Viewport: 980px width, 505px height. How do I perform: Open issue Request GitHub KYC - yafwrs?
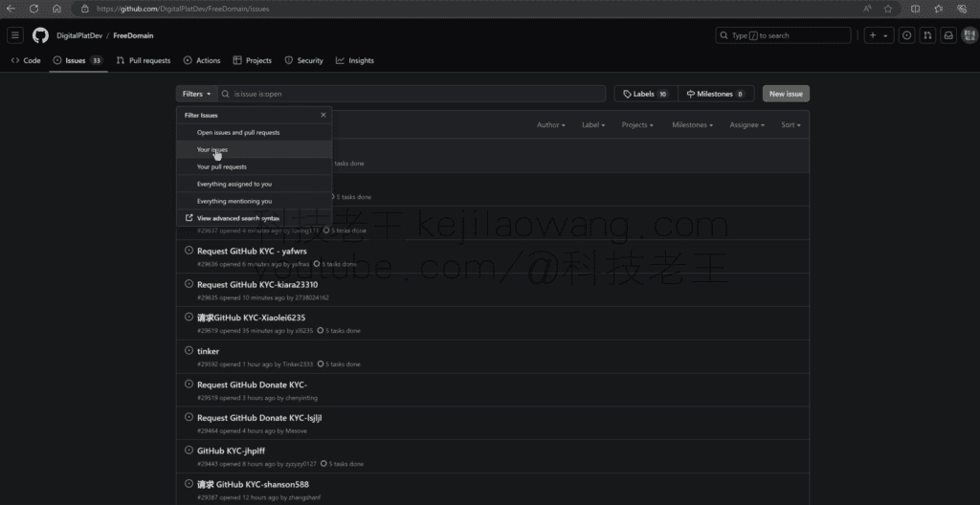pyautogui.click(x=252, y=252)
